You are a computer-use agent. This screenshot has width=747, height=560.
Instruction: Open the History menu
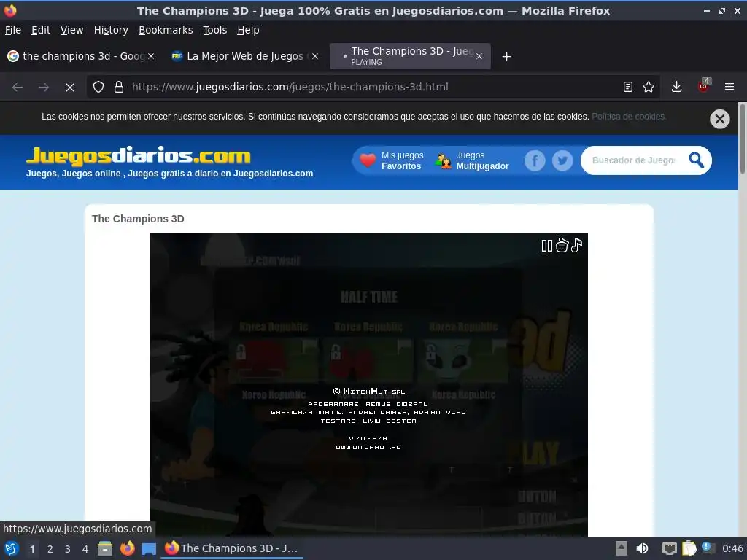tap(111, 30)
